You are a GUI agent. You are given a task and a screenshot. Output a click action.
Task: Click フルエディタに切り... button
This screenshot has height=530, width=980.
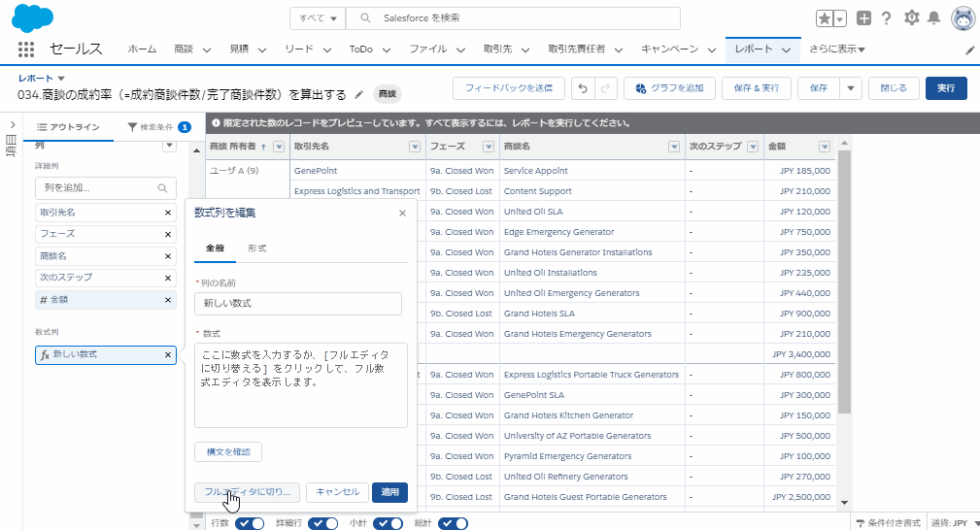[247, 492]
